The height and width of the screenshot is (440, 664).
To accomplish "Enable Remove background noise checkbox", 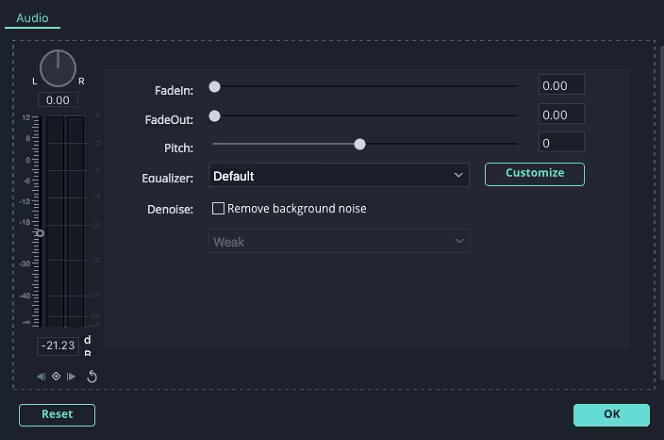I will pyautogui.click(x=218, y=209).
